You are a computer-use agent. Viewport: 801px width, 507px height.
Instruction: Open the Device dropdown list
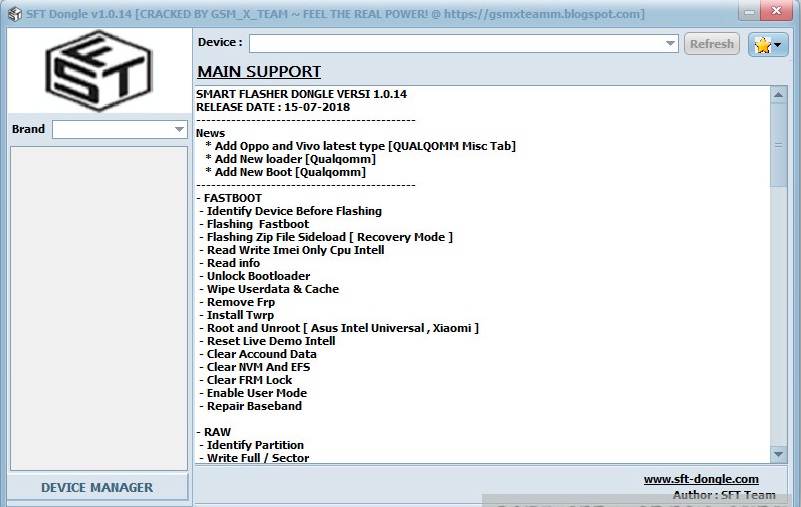point(463,44)
